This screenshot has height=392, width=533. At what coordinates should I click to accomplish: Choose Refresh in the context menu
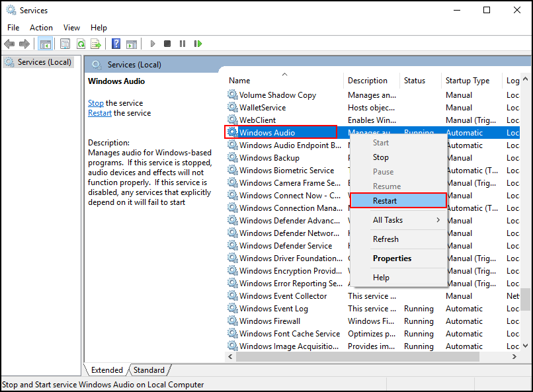tap(398, 239)
